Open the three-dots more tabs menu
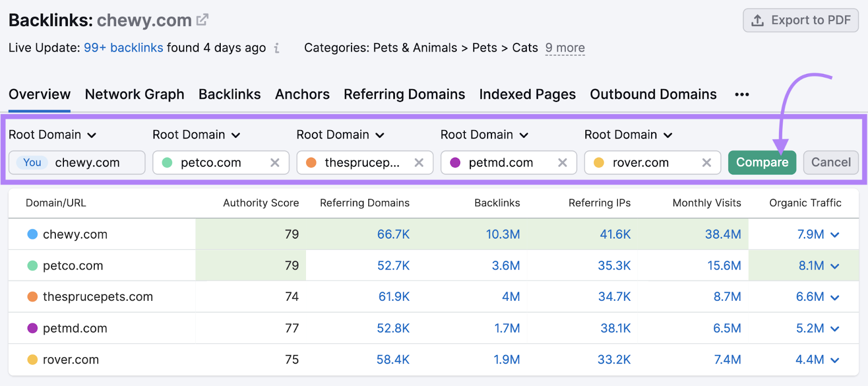Screen dimensions: 868x386 742,94
